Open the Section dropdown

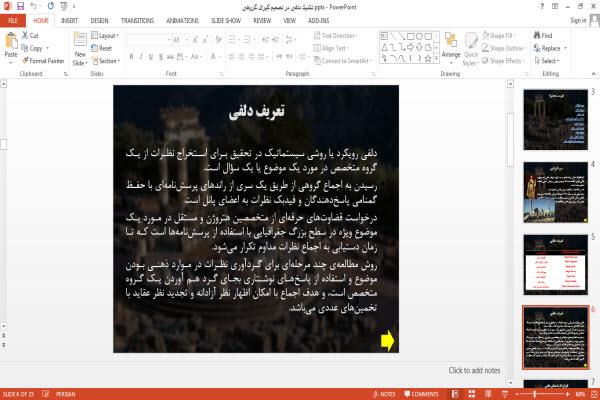click(106, 61)
